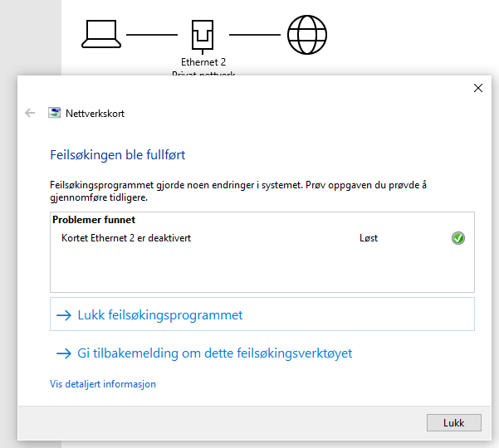The height and width of the screenshot is (448, 499).
Task: Click the Ethernet 2 adapter icon
Action: click(x=203, y=37)
